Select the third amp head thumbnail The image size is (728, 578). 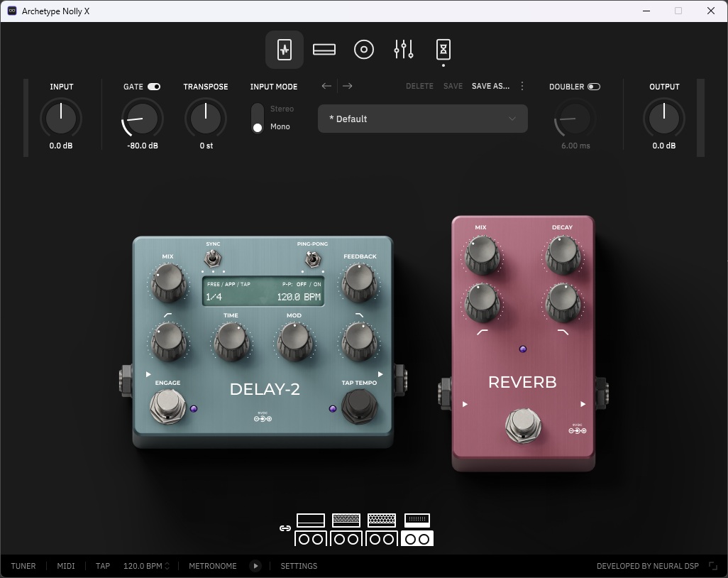coord(382,520)
